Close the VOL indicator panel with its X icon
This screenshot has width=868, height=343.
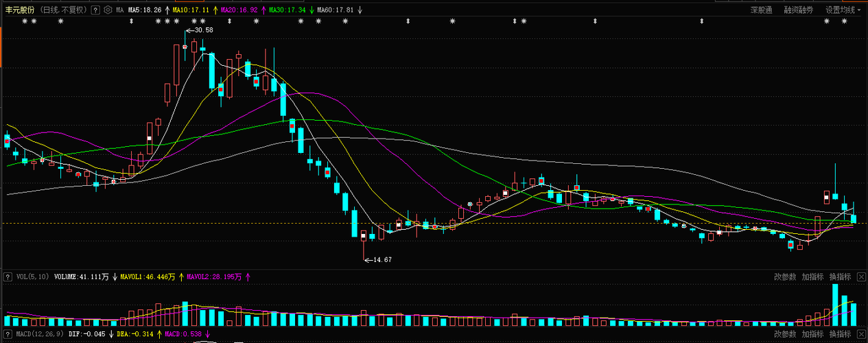pos(861,276)
